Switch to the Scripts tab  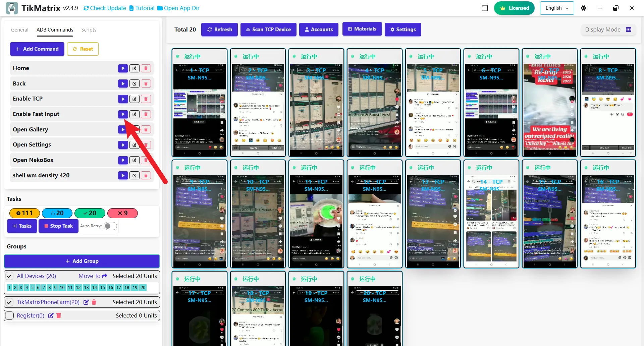tap(89, 30)
